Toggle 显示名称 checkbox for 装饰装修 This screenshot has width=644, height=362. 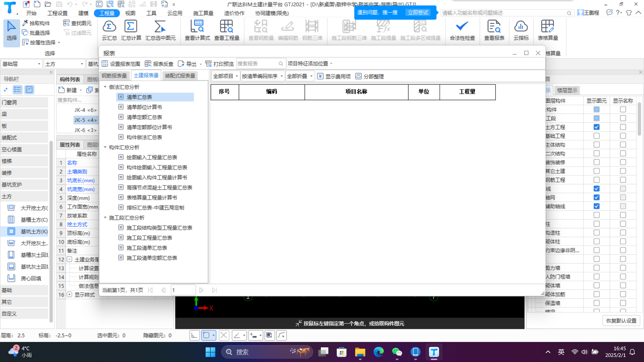[623, 162]
